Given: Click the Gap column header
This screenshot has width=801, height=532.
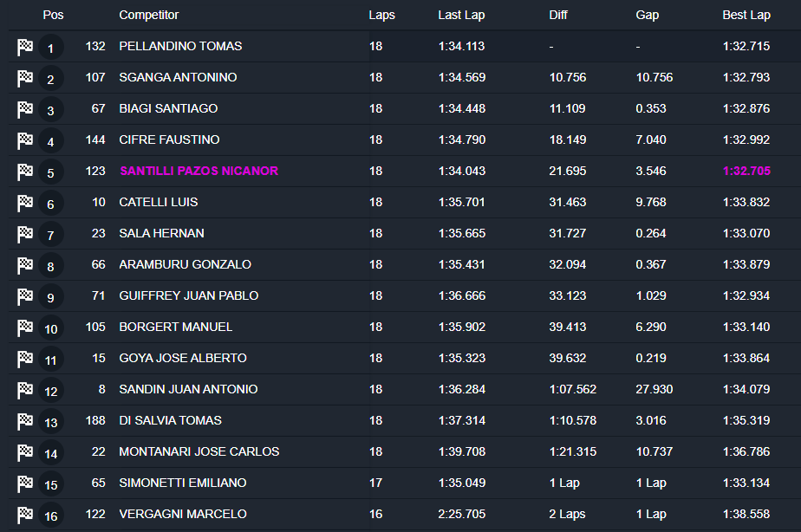Looking at the screenshot, I should [x=648, y=16].
